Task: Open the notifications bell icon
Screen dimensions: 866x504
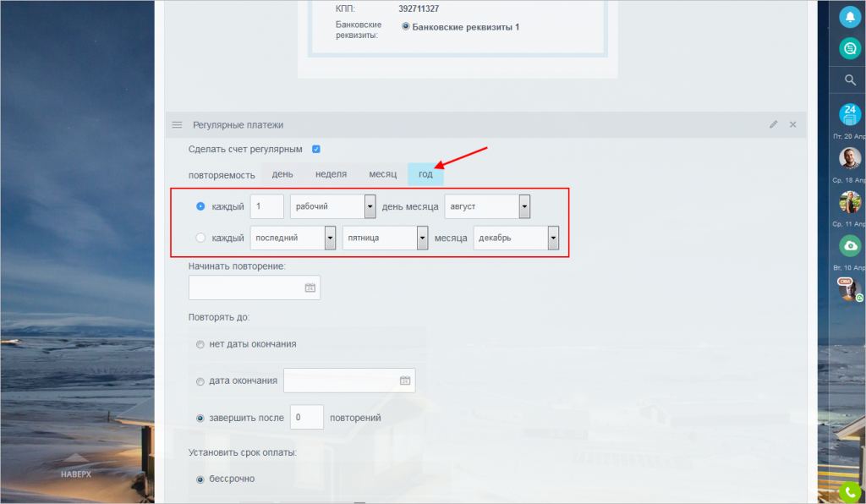Action: pos(850,17)
